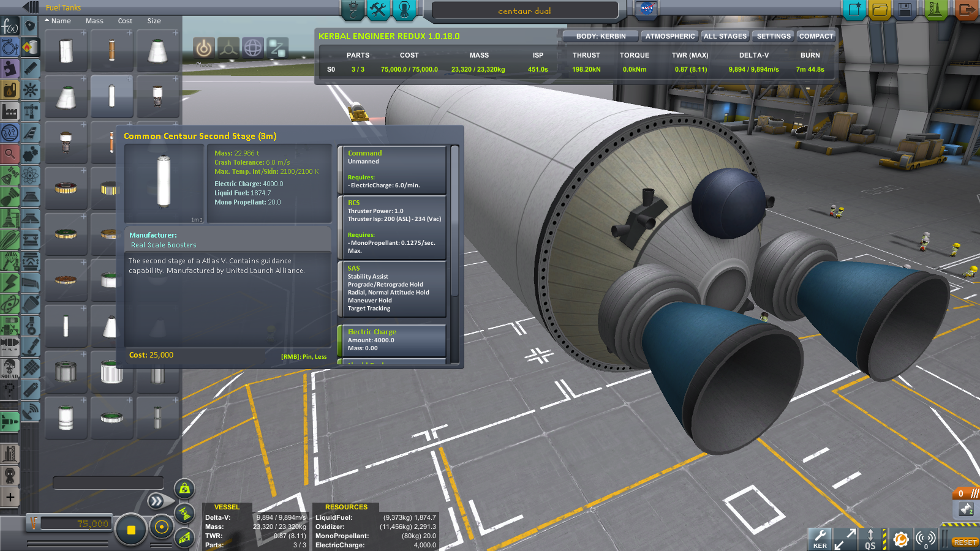Image resolution: width=980 pixels, height=551 pixels.
Task: Exit the editor with orange arrow button
Action: [x=966, y=10]
